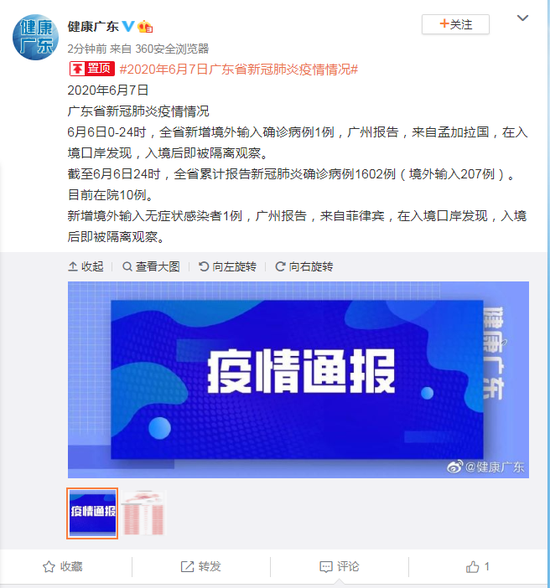Click the large 疫情通报 image

click(x=298, y=380)
